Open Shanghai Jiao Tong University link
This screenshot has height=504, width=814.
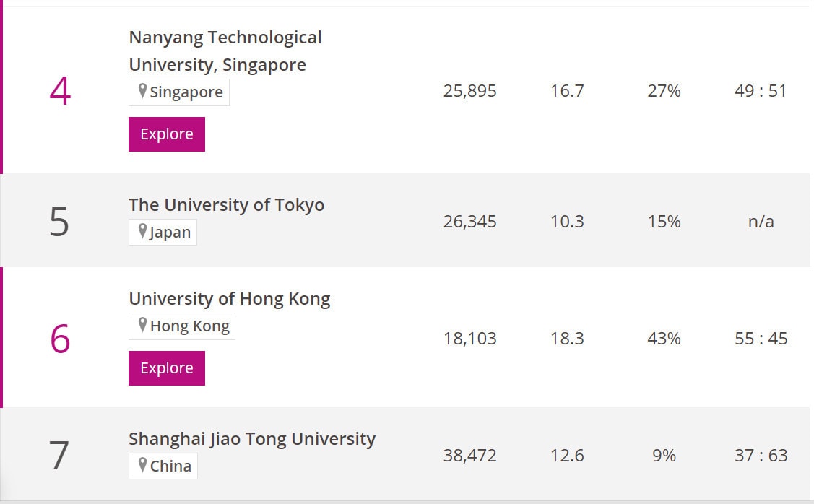tap(252, 439)
